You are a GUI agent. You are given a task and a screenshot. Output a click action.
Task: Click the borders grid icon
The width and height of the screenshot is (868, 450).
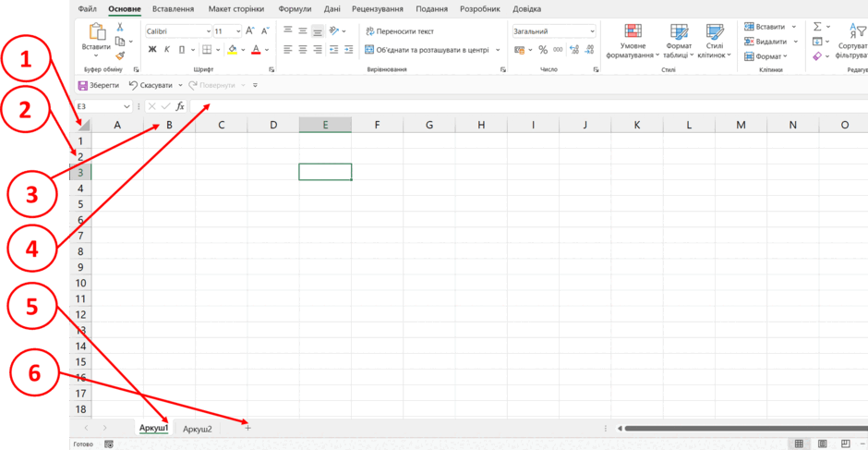pyautogui.click(x=207, y=50)
